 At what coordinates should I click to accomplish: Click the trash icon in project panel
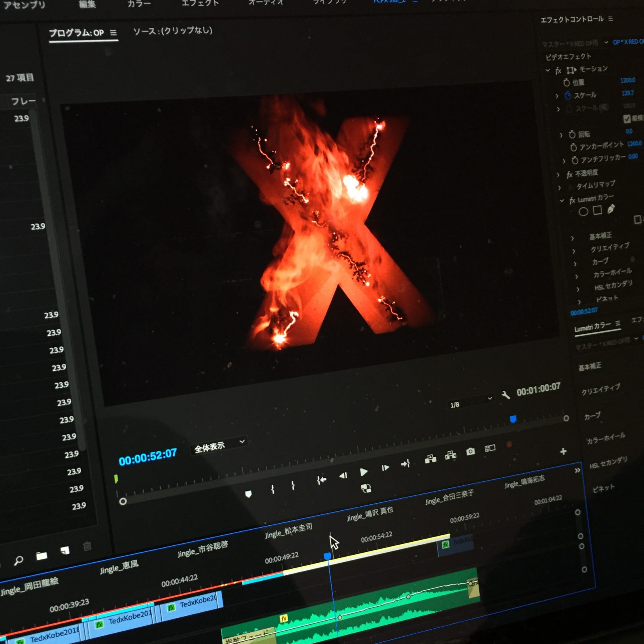coord(87,546)
